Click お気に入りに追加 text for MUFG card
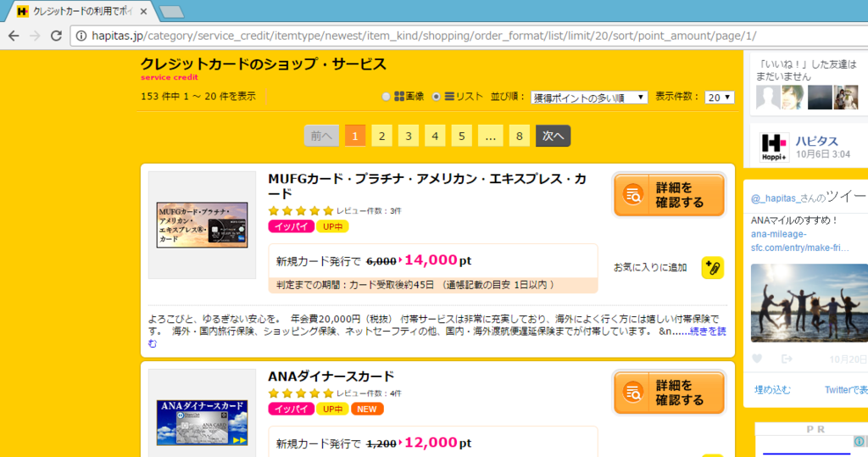868x457 pixels. (x=650, y=268)
